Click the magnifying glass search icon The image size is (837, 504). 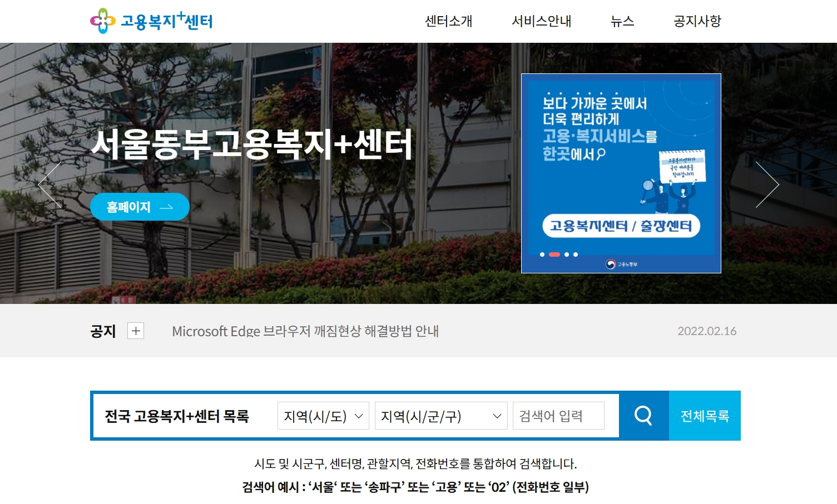pos(643,415)
